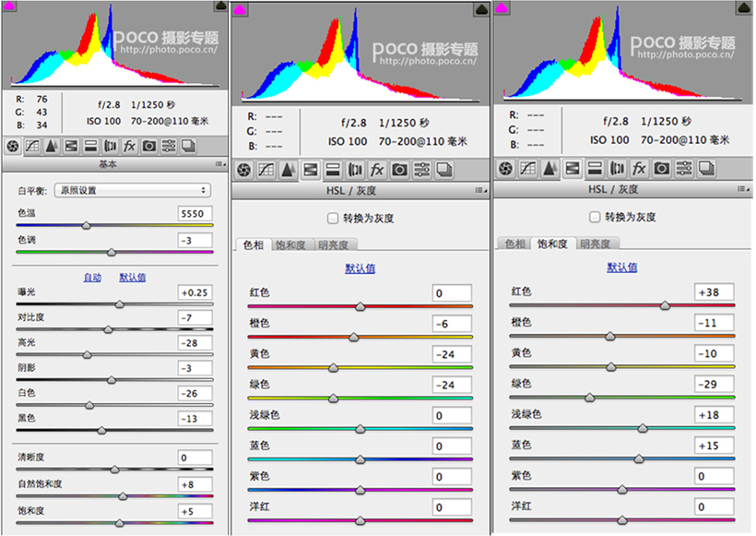Toggle highlight clipping warning on right histogram
Viewport: 756px width, 536px height.
(x=744, y=7)
